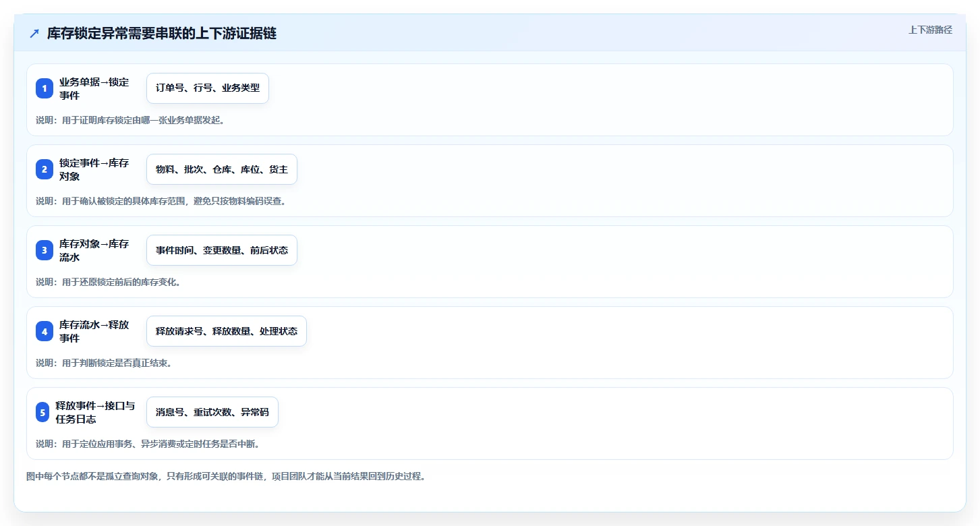Click the 释放事件→接口与任务日志 step label
This screenshot has height=526, width=980.
pyautogui.click(x=95, y=412)
